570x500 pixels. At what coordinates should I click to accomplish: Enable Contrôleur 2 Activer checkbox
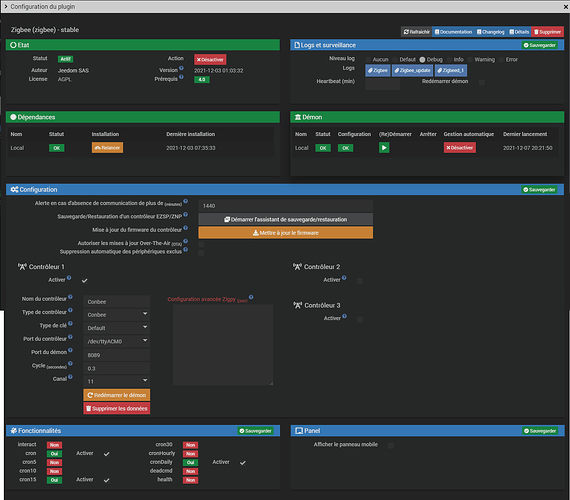[x=360, y=281]
